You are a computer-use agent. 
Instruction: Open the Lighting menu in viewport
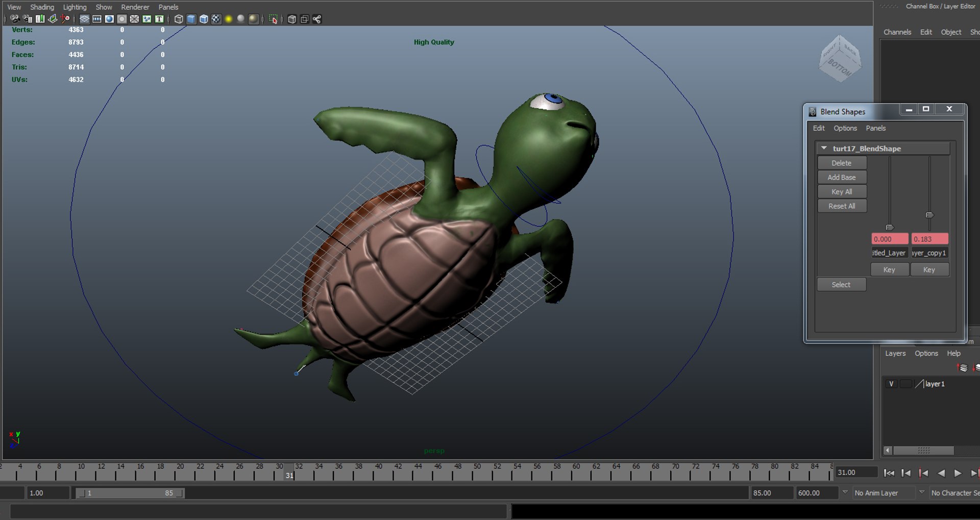pos(75,7)
